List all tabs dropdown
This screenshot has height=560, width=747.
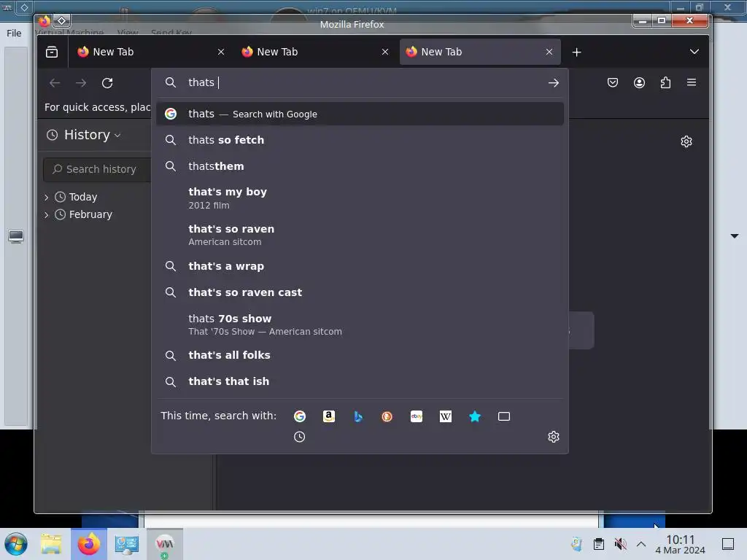694,52
